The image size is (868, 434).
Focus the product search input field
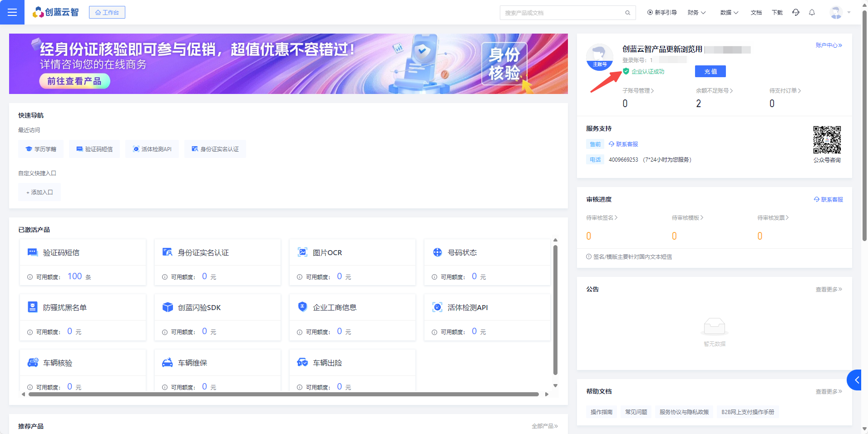(563, 13)
